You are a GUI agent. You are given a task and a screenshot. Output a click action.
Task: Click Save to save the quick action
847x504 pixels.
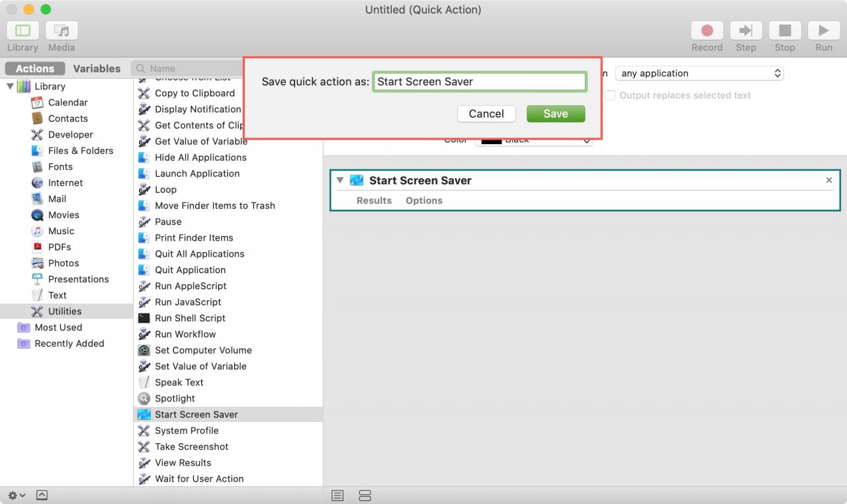point(556,114)
